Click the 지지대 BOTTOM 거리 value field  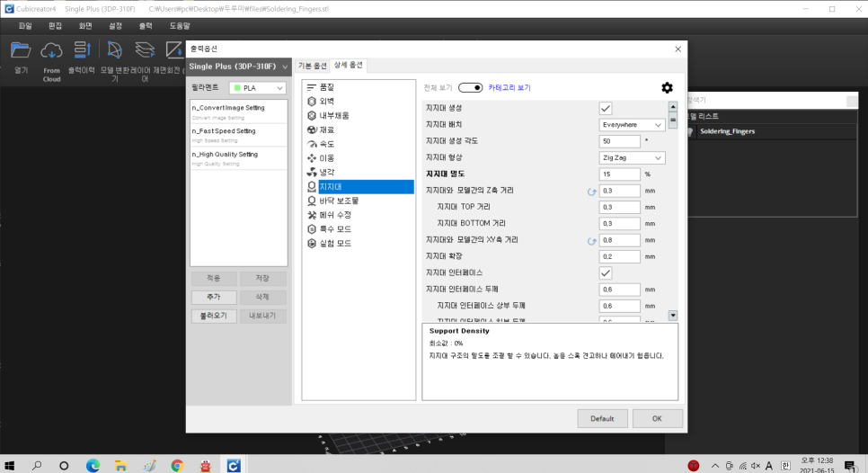pos(619,224)
